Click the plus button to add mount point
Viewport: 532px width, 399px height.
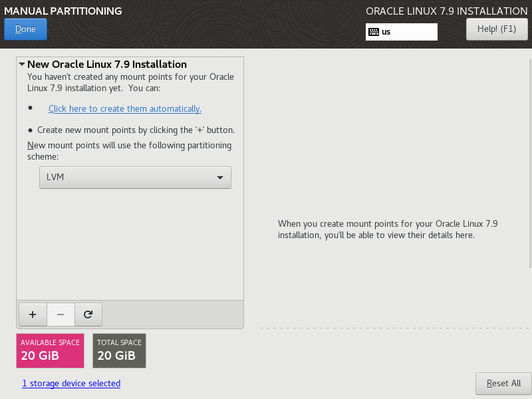click(x=33, y=315)
